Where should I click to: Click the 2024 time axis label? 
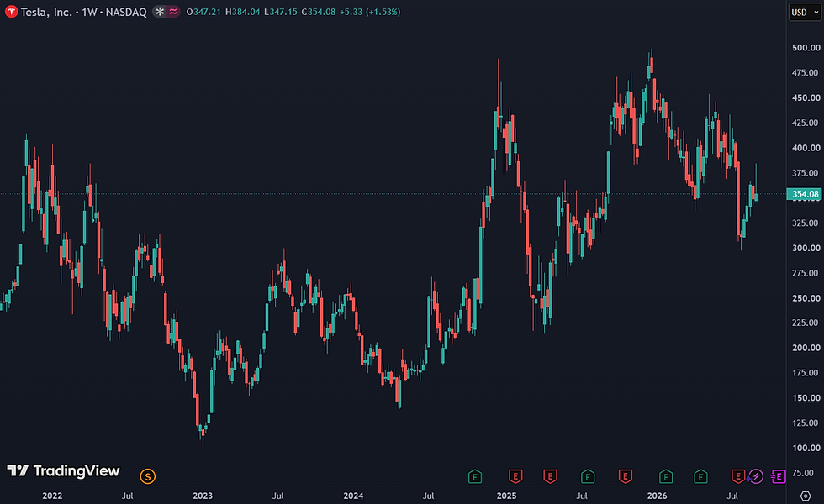353,496
